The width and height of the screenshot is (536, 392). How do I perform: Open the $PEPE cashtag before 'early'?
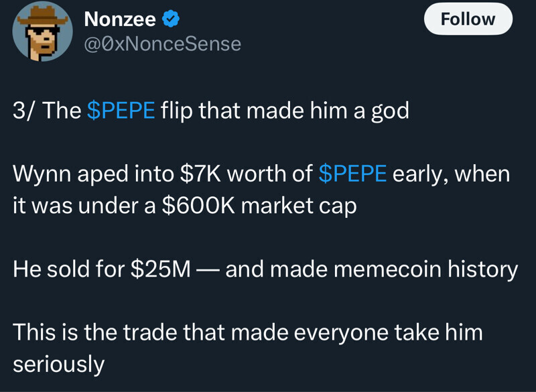352,174
